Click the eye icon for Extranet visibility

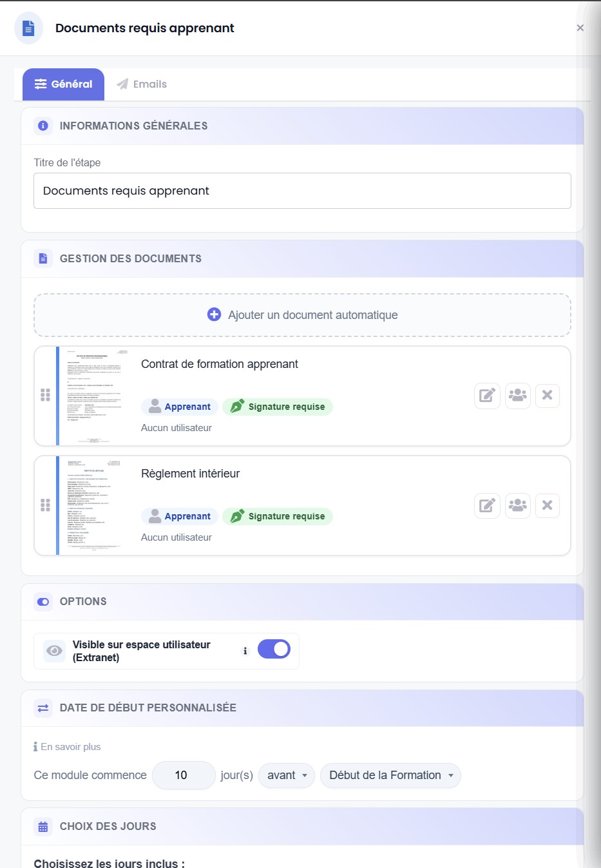55,651
